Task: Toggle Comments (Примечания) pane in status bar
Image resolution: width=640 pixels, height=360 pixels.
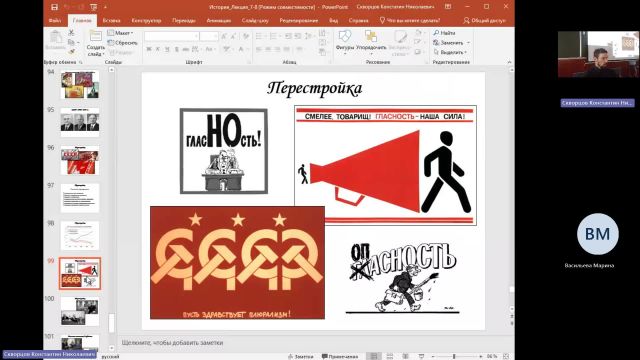Action: pyautogui.click(x=340, y=356)
